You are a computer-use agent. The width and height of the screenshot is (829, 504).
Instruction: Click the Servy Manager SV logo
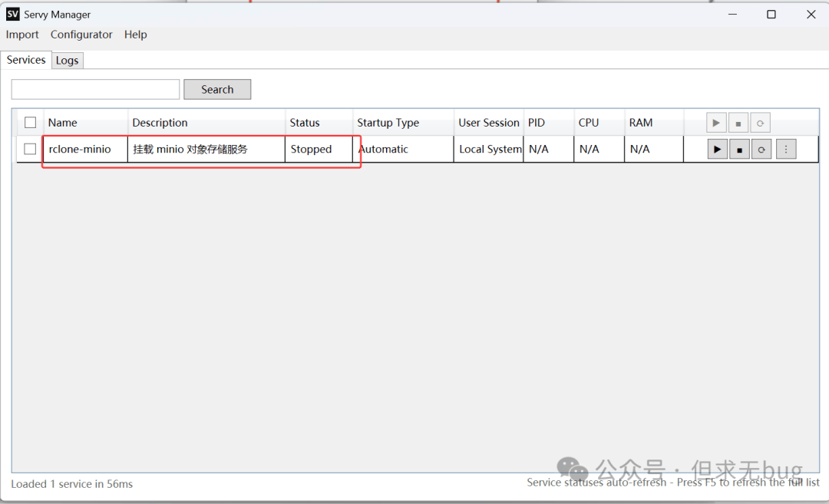12,14
